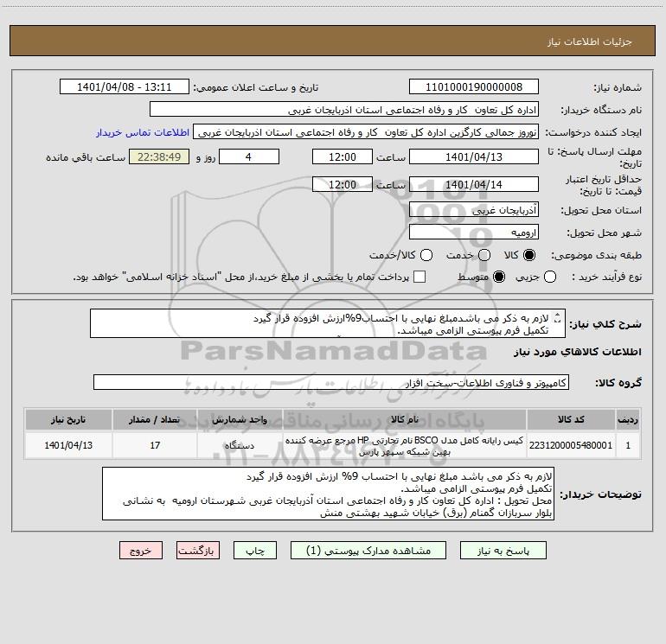The image size is (666, 644).
Task: Select the متوسط purchase type radio
Action: click(x=499, y=277)
